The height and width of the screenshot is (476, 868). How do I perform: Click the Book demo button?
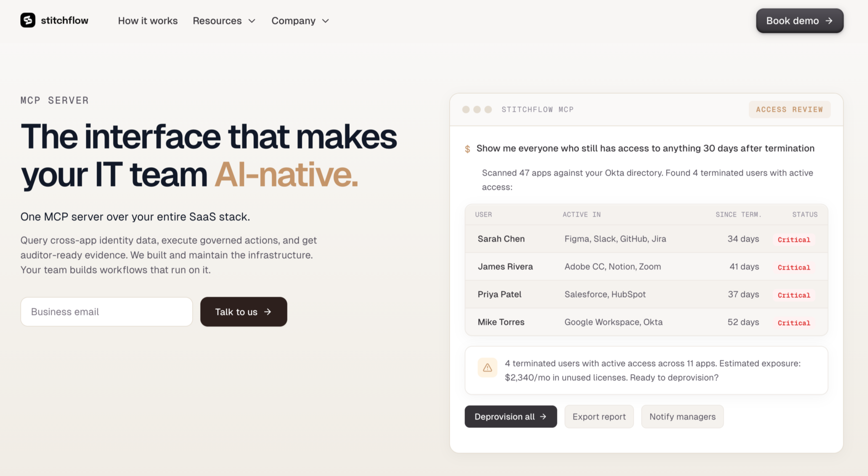(800, 21)
